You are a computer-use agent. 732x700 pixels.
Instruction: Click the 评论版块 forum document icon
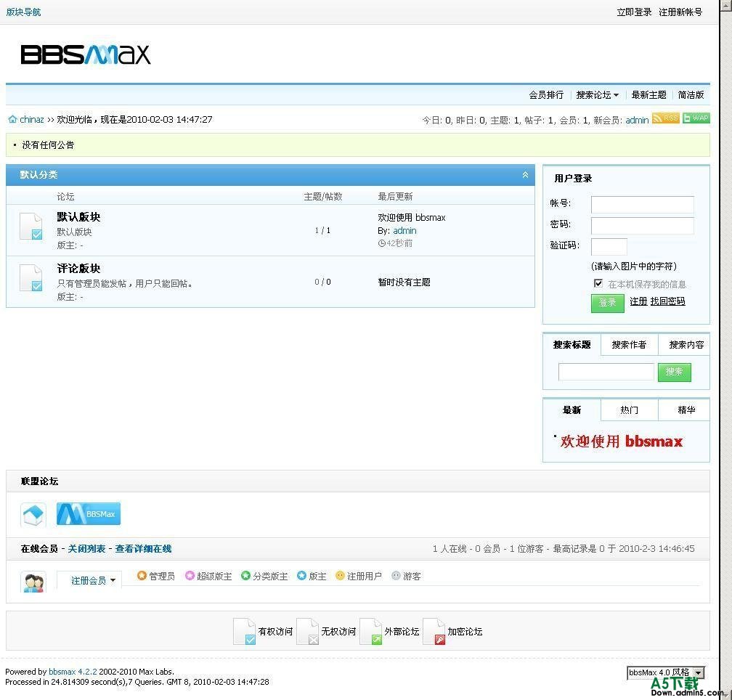click(x=31, y=277)
